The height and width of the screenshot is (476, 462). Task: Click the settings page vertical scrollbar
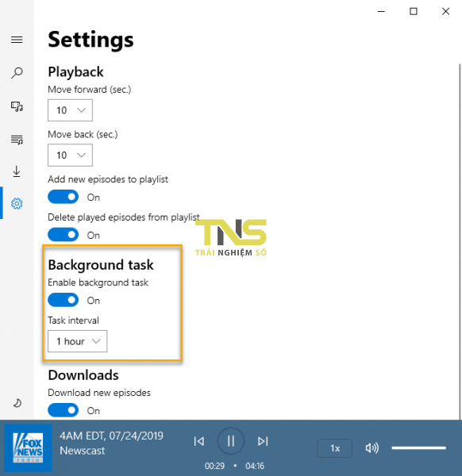460,241
